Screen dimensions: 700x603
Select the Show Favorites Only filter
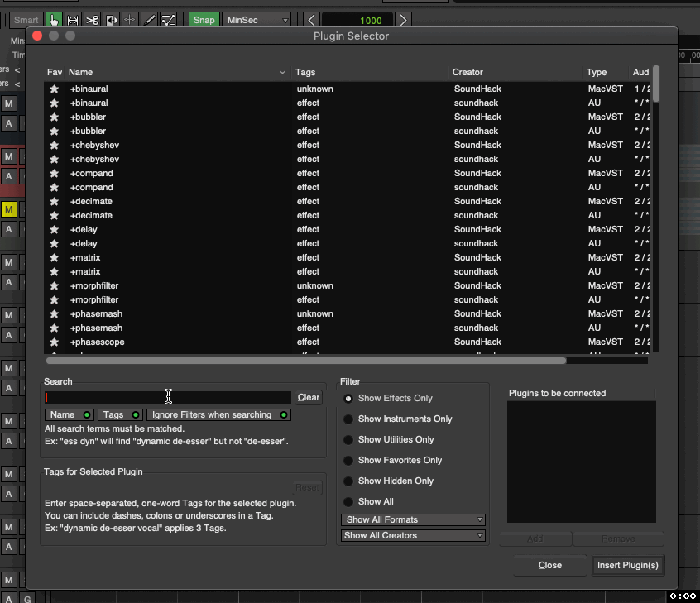(x=348, y=460)
